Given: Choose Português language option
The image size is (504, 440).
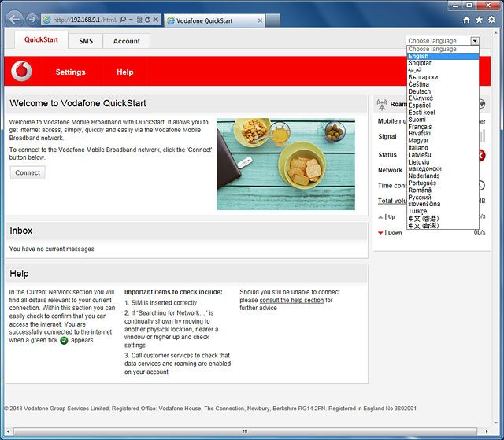Looking at the screenshot, I should [x=443, y=183].
